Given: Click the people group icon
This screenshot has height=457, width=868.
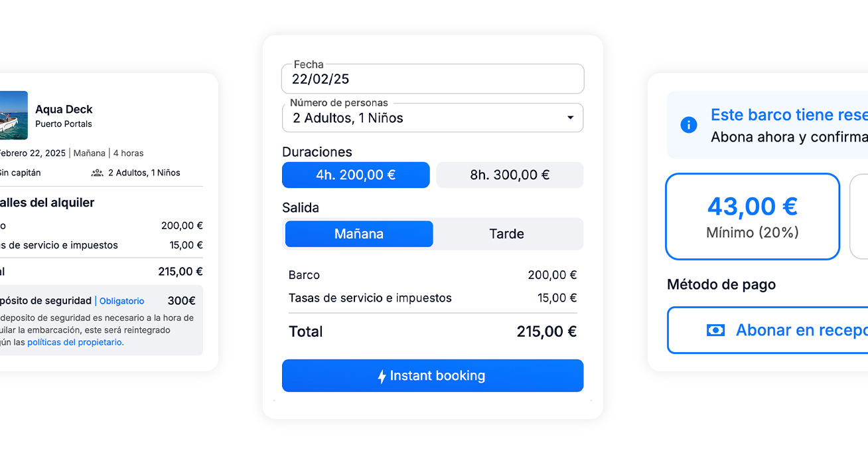Looking at the screenshot, I should [98, 173].
